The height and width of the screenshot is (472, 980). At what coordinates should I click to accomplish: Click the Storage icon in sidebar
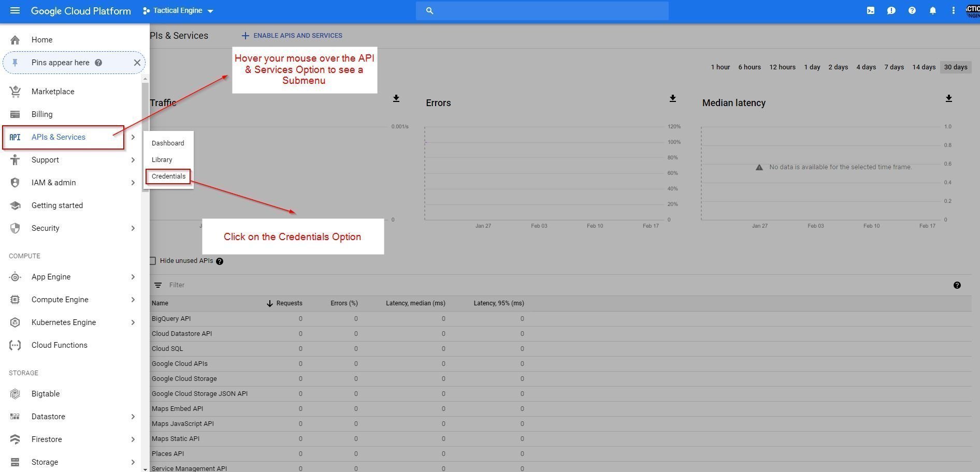15,462
